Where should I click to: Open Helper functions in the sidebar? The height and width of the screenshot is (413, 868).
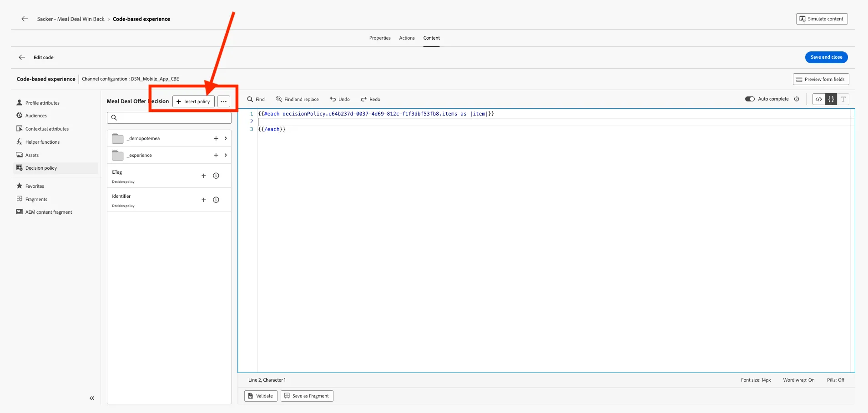point(42,142)
